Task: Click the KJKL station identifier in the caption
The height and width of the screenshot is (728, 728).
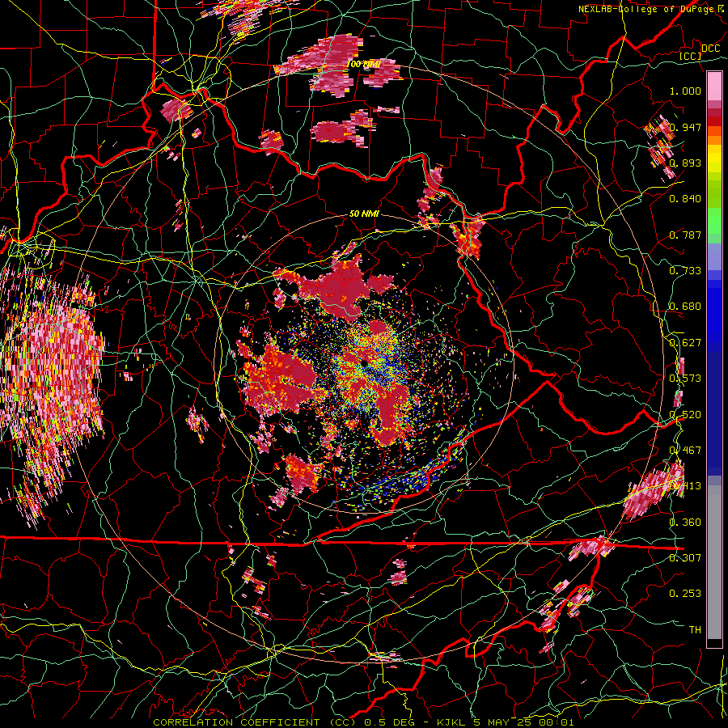Action: point(453,722)
